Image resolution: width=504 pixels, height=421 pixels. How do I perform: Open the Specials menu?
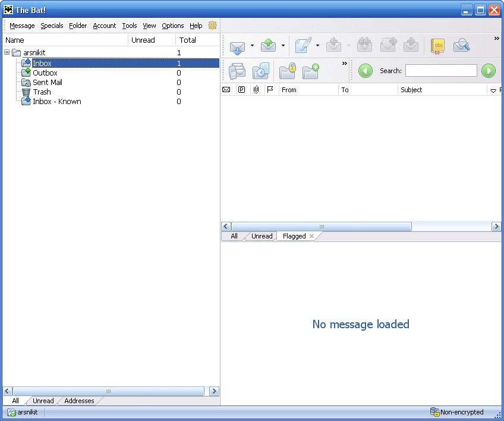pos(52,26)
